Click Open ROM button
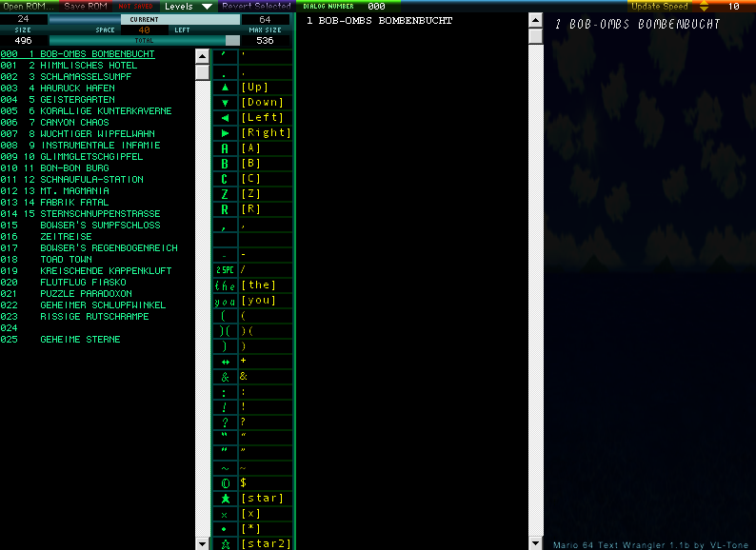This screenshot has width=756, height=550. (x=29, y=6)
